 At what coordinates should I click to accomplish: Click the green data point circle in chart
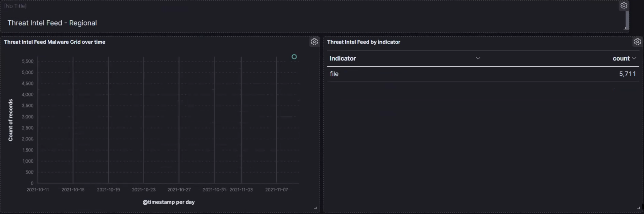pyautogui.click(x=294, y=57)
